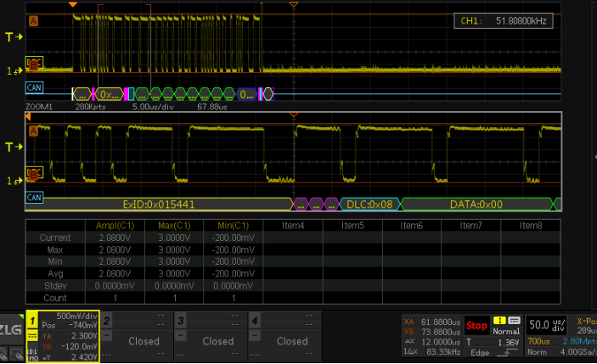Click the XB 73.8800us cursor readout

(432, 332)
